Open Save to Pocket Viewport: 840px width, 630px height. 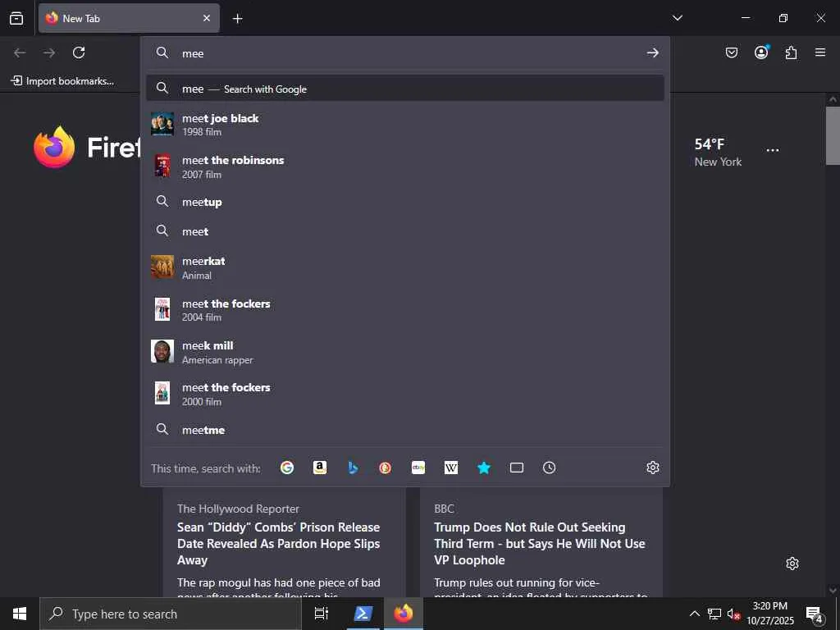pyautogui.click(x=731, y=52)
